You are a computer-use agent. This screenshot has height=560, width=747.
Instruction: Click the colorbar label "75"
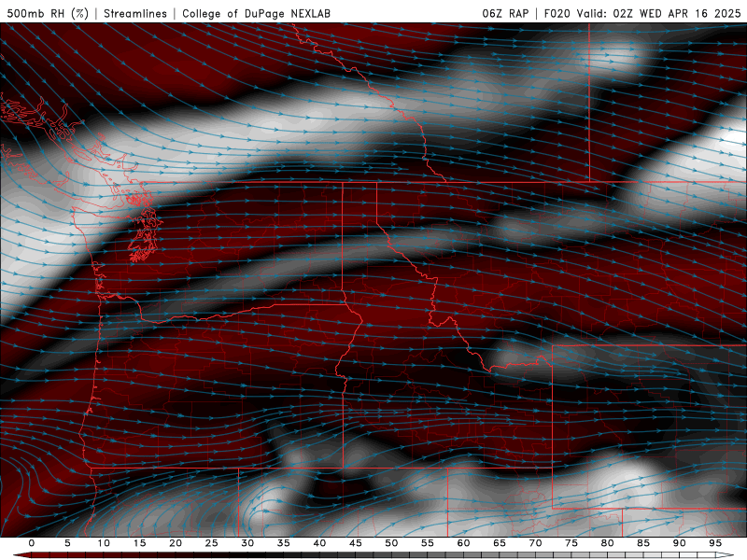(x=571, y=543)
